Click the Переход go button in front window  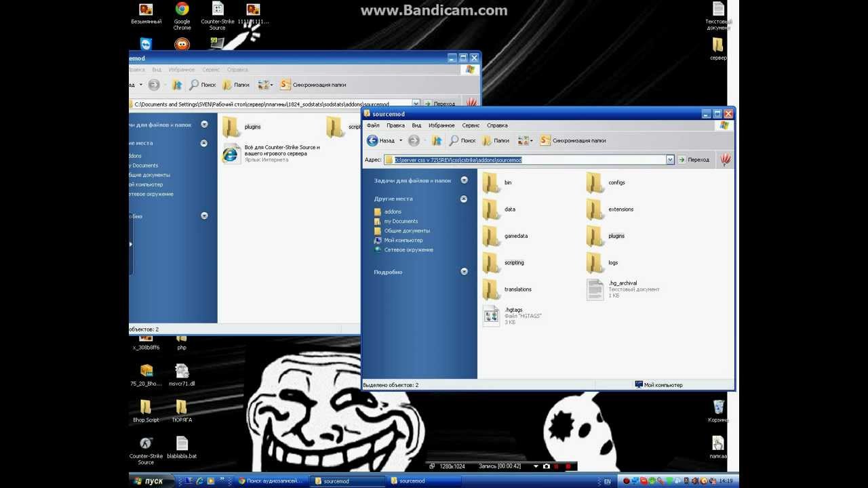click(x=694, y=160)
